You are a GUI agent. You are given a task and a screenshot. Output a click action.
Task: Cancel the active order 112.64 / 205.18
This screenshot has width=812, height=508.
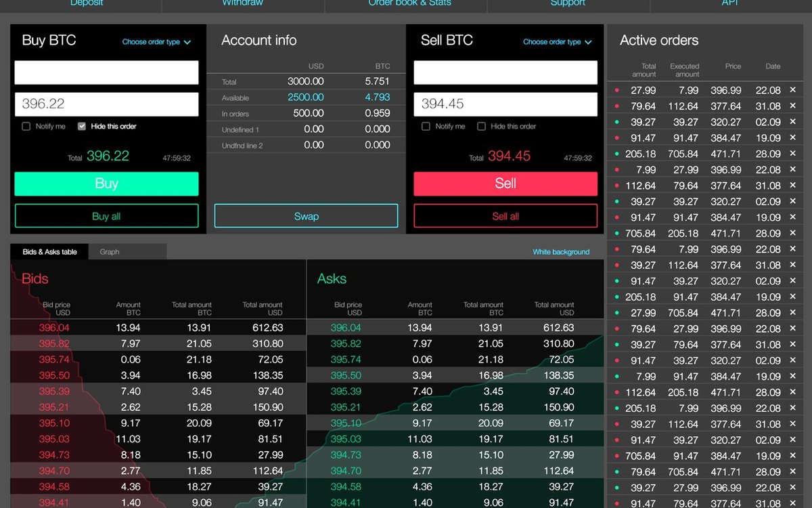pos(792,392)
